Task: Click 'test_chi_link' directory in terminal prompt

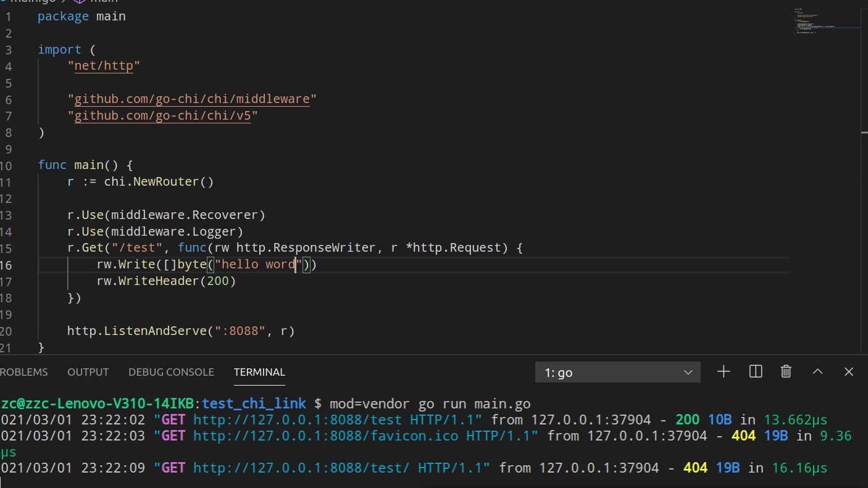Action: 254,404
